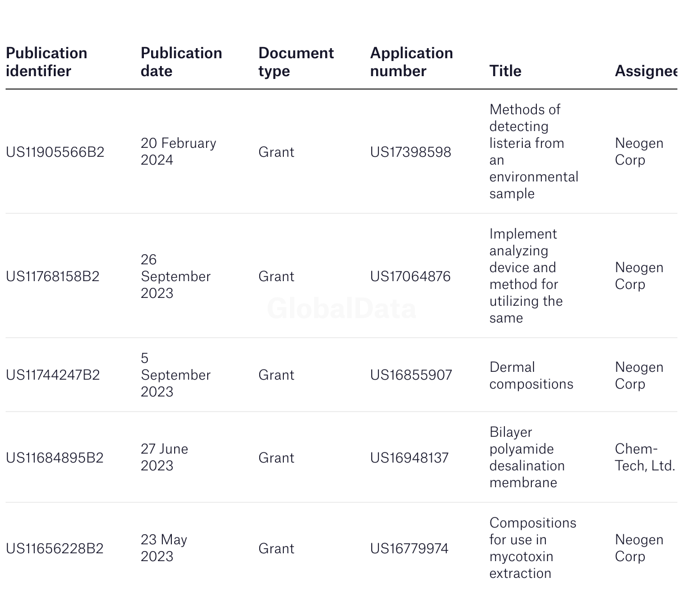Select the 20 February 2024 publication date
Screen dimensions: 683x616
178,152
